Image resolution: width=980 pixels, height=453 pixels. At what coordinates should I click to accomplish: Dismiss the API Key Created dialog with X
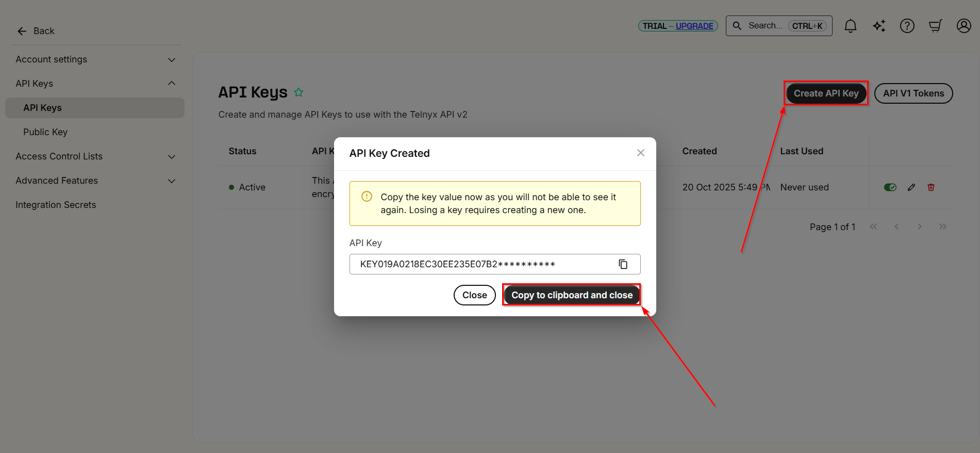(x=640, y=153)
